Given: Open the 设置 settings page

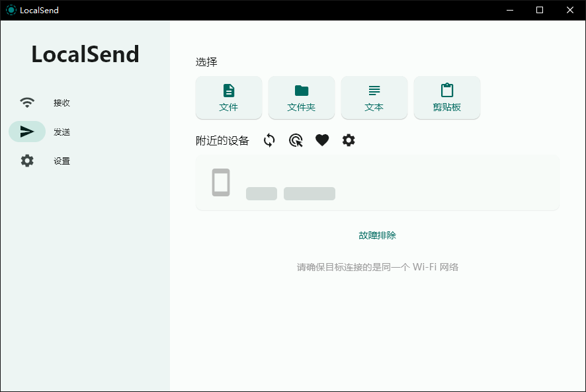Looking at the screenshot, I should point(61,161).
